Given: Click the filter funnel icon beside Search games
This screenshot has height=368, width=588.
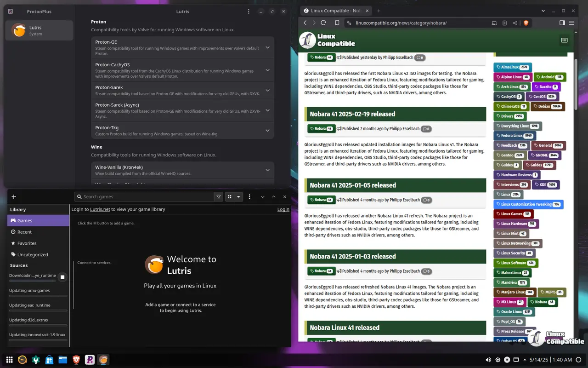Looking at the screenshot, I should point(219,197).
